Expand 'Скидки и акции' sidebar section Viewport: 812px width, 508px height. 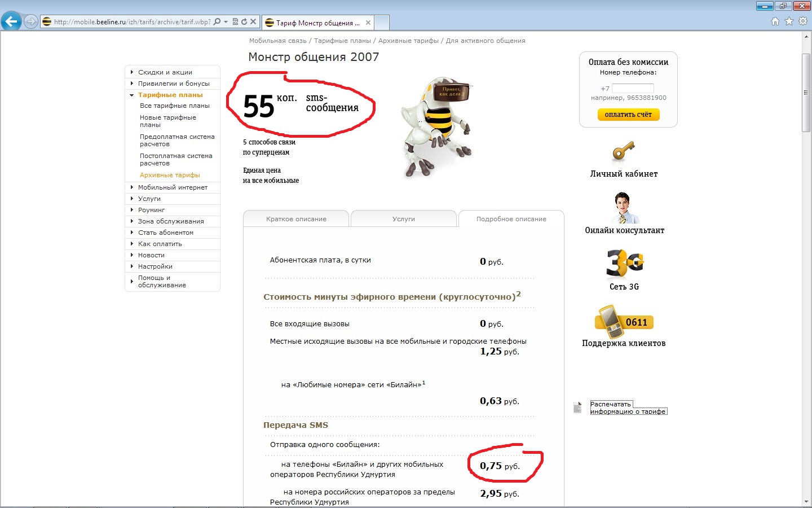165,72
